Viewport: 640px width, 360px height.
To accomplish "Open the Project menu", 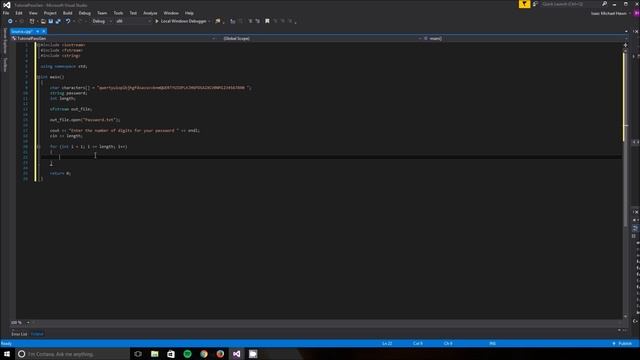I will (x=50, y=13).
